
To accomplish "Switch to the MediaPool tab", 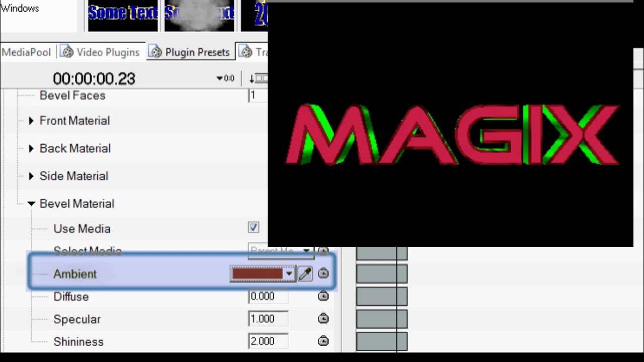I will click(26, 52).
